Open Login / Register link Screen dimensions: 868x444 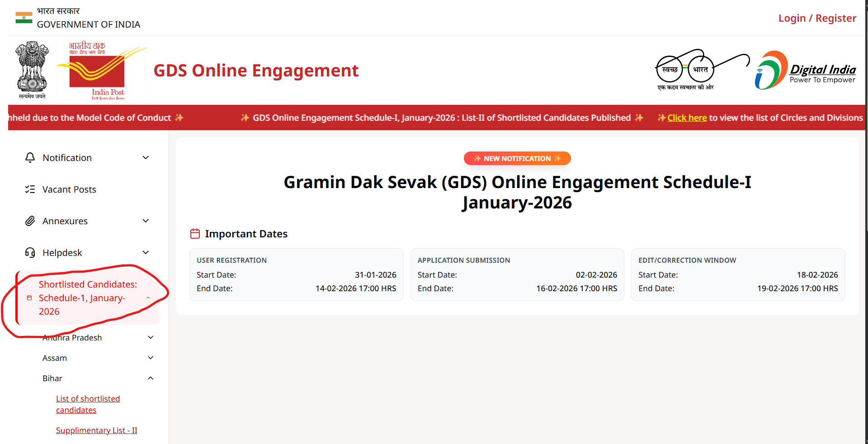coord(817,18)
